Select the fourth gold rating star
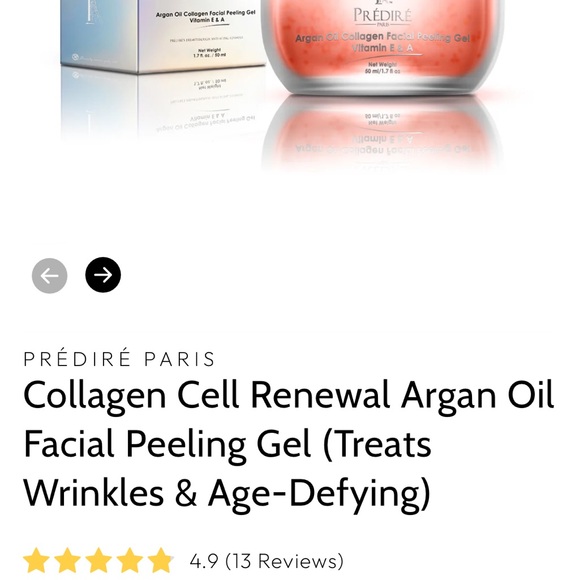This screenshot has height=580, width=580. pyautogui.click(x=130, y=561)
